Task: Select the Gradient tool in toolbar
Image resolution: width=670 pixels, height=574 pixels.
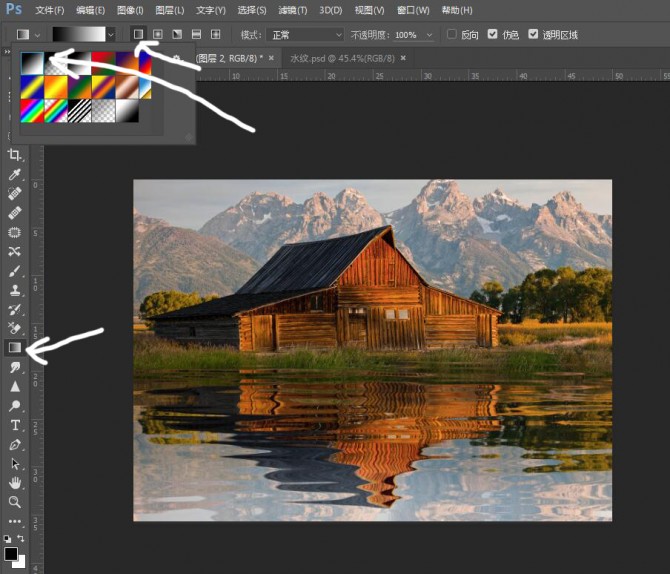Action: point(14,348)
